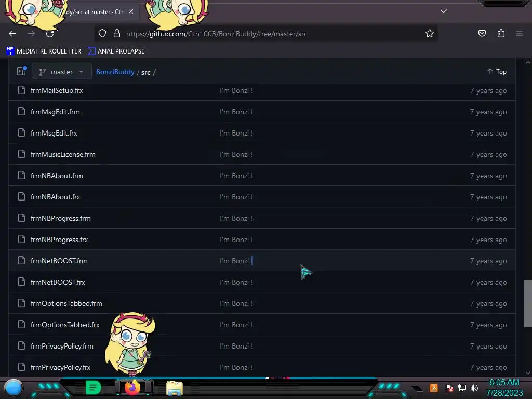Open frmNBProgress.frx file

[x=59, y=240]
